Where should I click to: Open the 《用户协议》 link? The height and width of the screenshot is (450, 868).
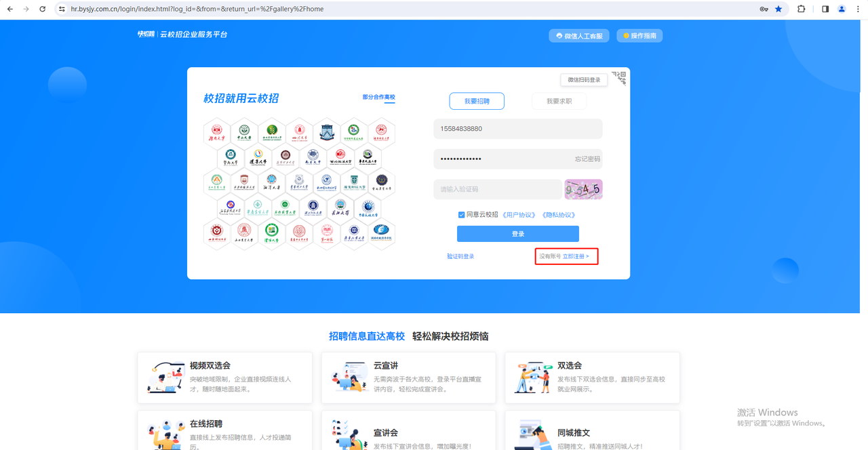tap(519, 215)
